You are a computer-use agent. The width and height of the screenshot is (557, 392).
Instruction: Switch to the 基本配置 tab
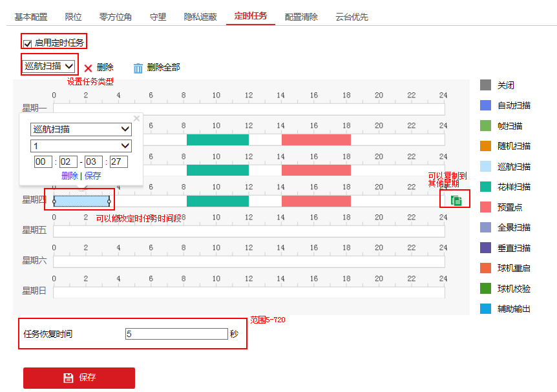(x=32, y=16)
